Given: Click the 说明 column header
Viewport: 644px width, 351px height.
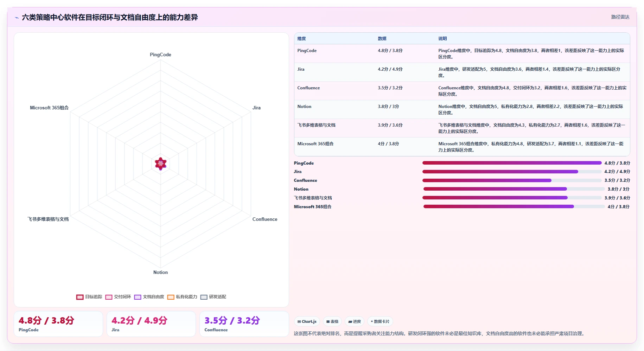Looking at the screenshot, I should [x=442, y=39].
